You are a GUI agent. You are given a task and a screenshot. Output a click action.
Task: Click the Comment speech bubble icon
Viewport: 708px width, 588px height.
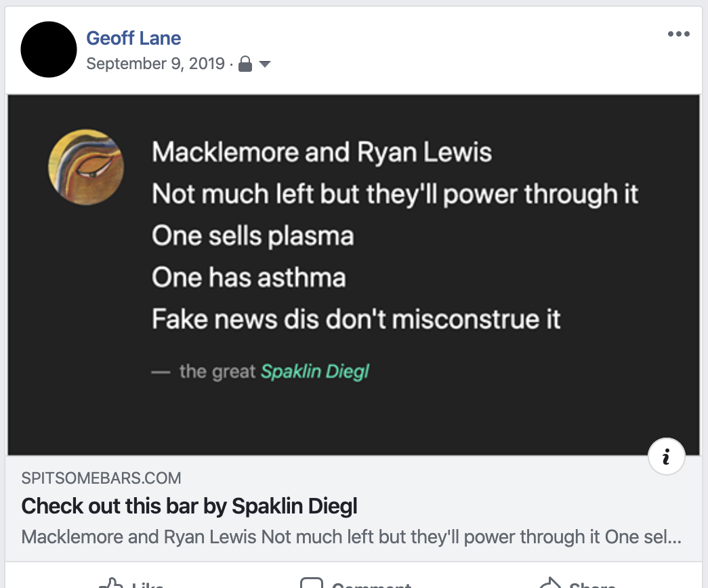(311, 583)
